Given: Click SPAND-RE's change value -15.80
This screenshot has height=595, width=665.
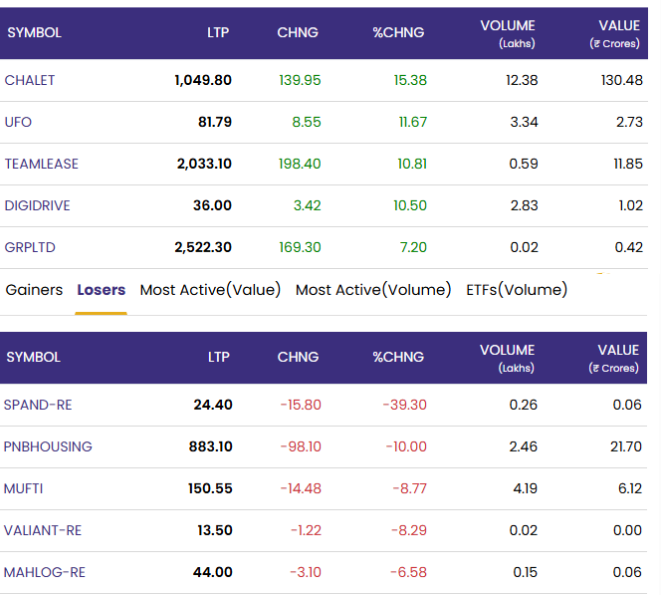Looking at the screenshot, I should (301, 405).
